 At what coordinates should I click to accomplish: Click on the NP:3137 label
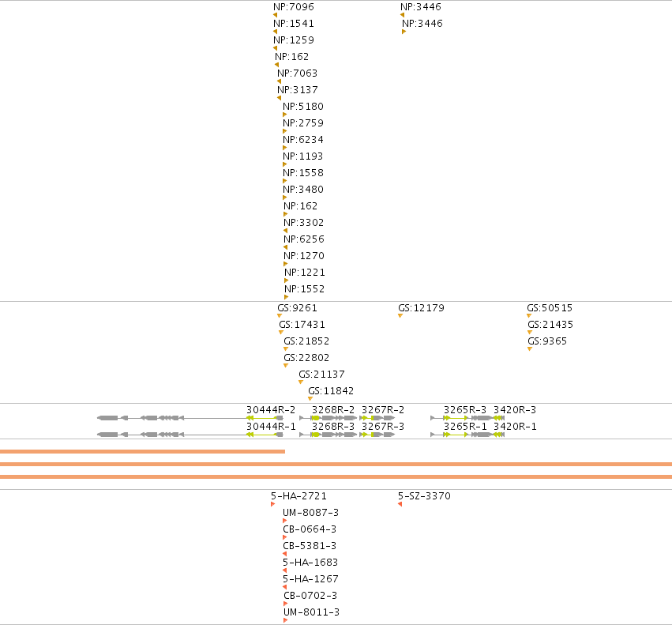tap(298, 89)
